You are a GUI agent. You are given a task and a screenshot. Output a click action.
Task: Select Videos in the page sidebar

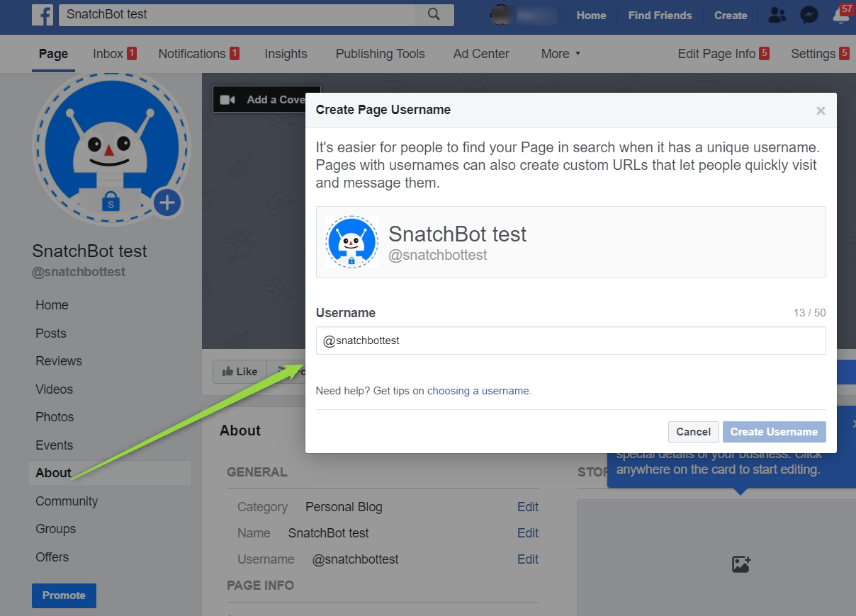(55, 389)
